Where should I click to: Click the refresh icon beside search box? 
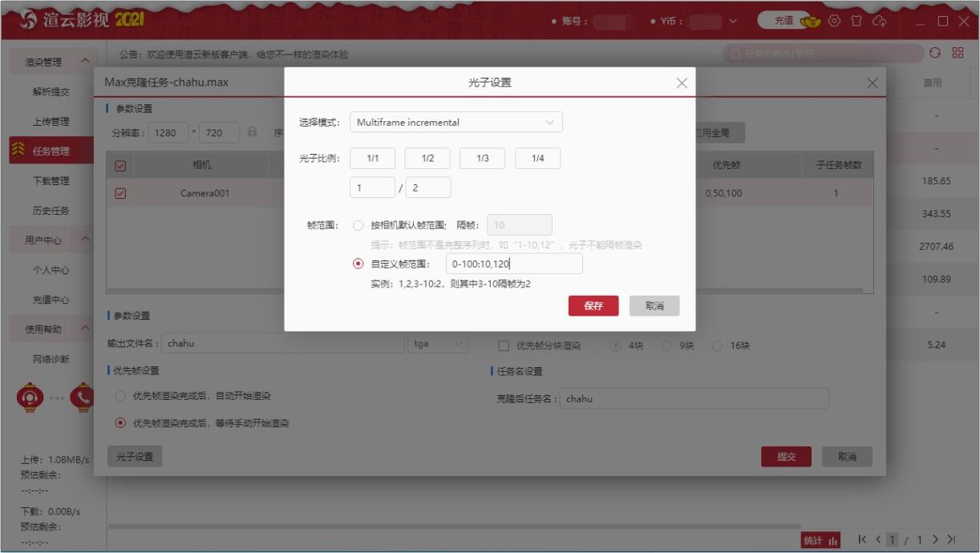tap(935, 53)
